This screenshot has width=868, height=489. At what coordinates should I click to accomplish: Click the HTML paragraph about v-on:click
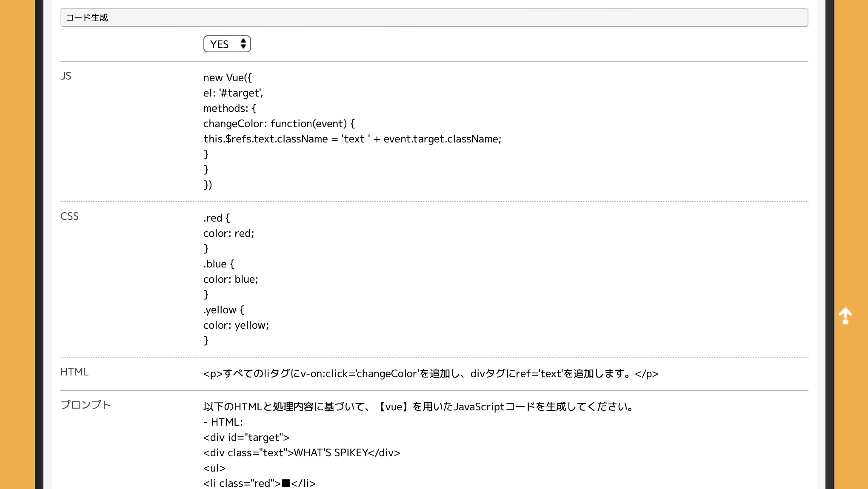tap(431, 374)
